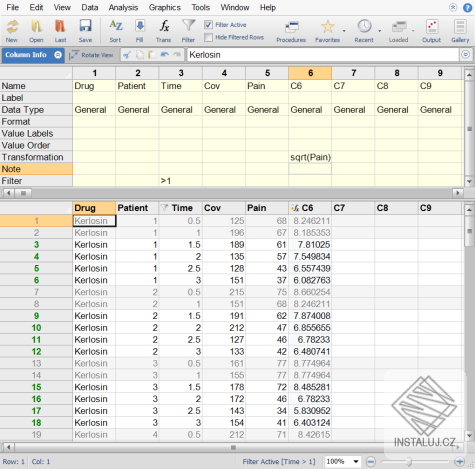The height and width of the screenshot is (469, 475).
Task: Open the Trans fx transformation icon
Action: tap(164, 30)
